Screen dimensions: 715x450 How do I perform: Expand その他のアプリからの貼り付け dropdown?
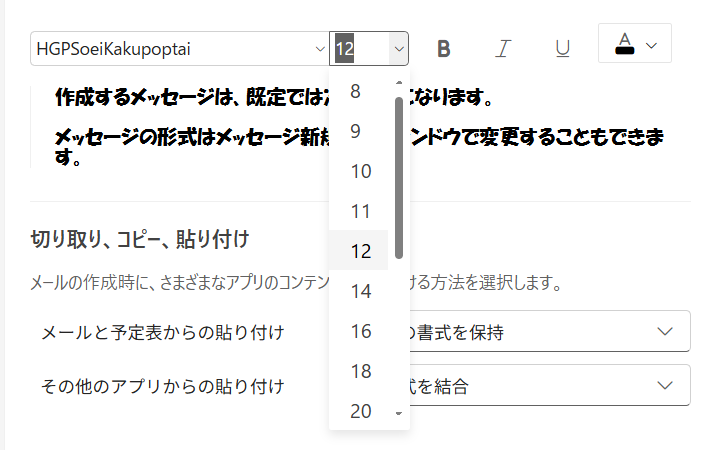point(664,386)
